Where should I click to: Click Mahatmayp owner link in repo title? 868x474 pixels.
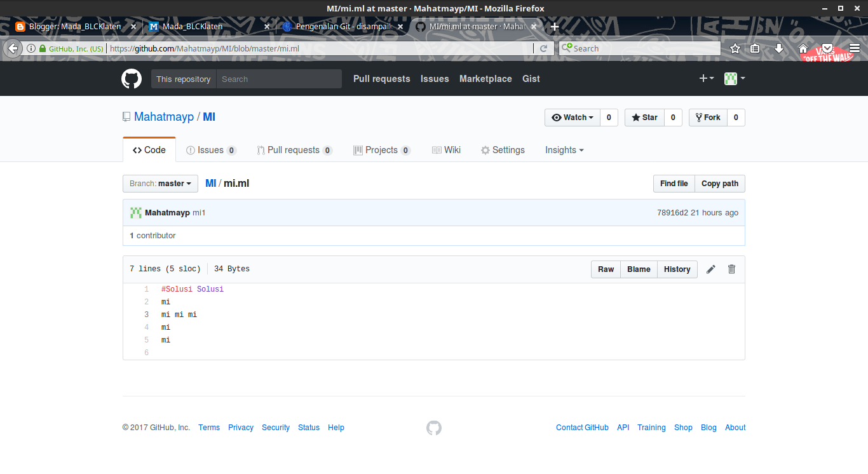[x=164, y=117]
